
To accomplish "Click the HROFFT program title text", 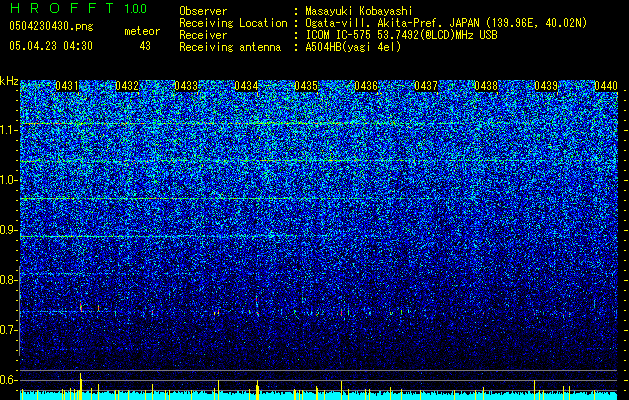I will coord(63,8).
